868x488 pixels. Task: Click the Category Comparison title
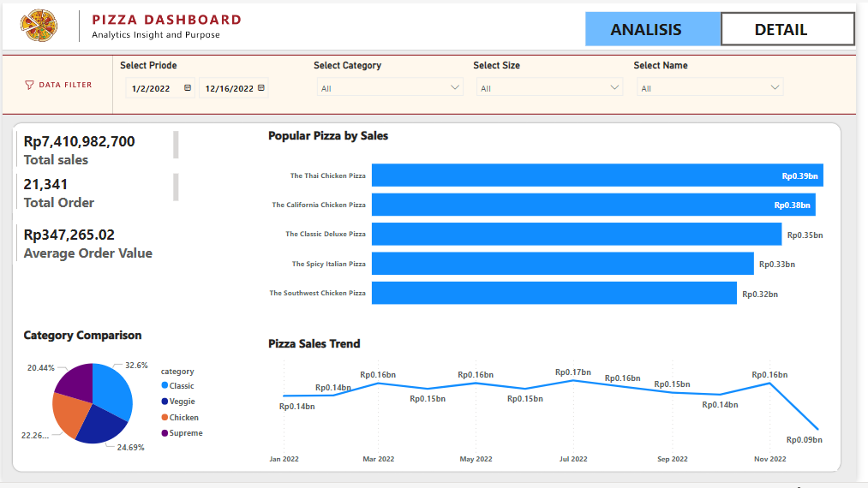pyautogui.click(x=82, y=336)
